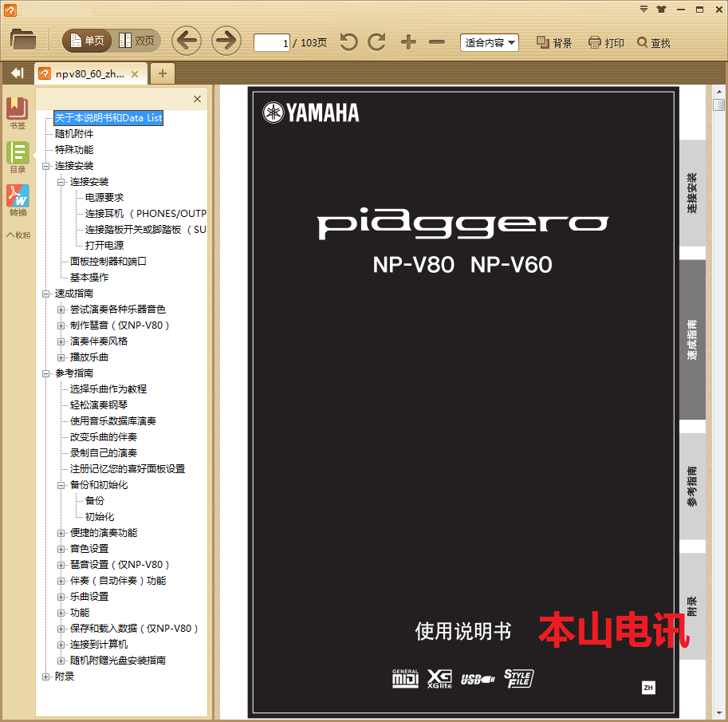The height and width of the screenshot is (722, 728).
Task: Click the 查找 search button
Action: point(654,43)
